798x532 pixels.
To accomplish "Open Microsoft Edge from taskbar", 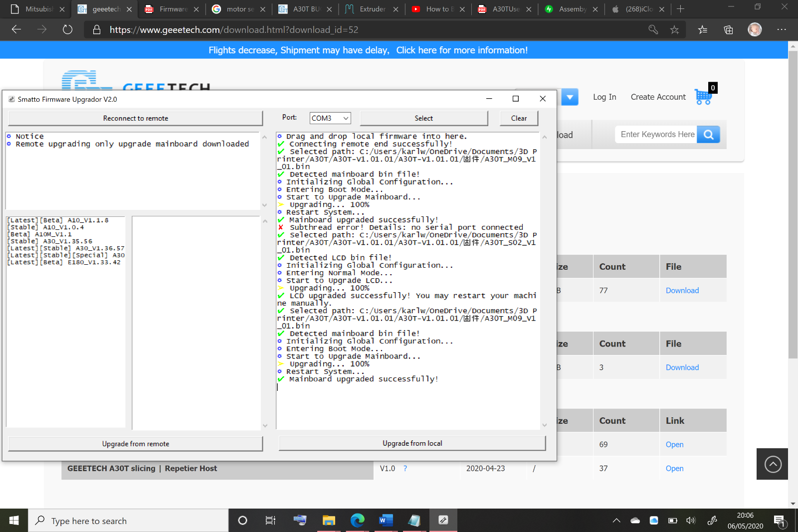I will pyautogui.click(x=357, y=521).
